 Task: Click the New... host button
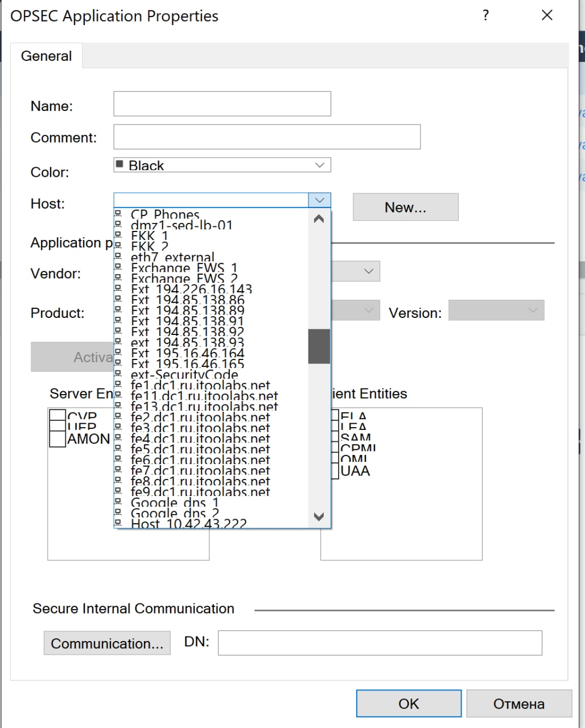[x=405, y=207]
